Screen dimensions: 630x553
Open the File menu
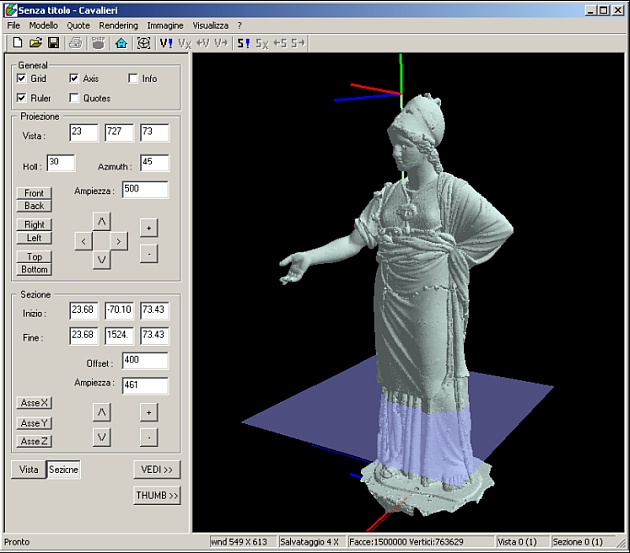click(13, 26)
